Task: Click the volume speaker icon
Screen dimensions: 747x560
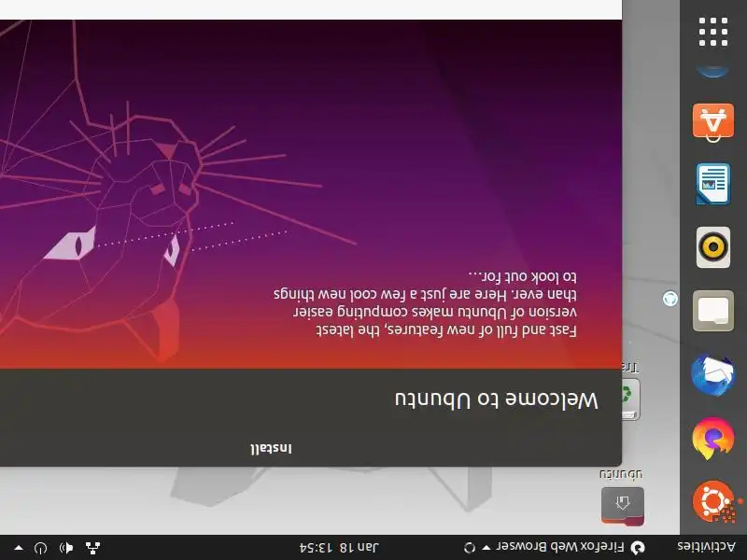Action: click(66, 548)
